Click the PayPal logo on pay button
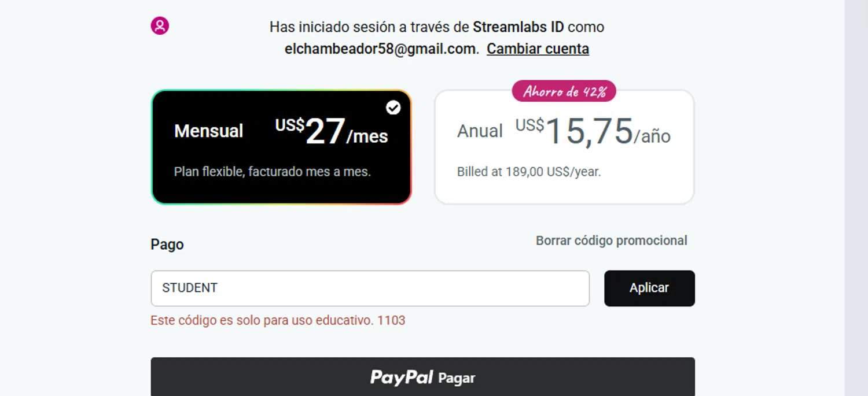The width and height of the screenshot is (868, 396). (x=402, y=378)
